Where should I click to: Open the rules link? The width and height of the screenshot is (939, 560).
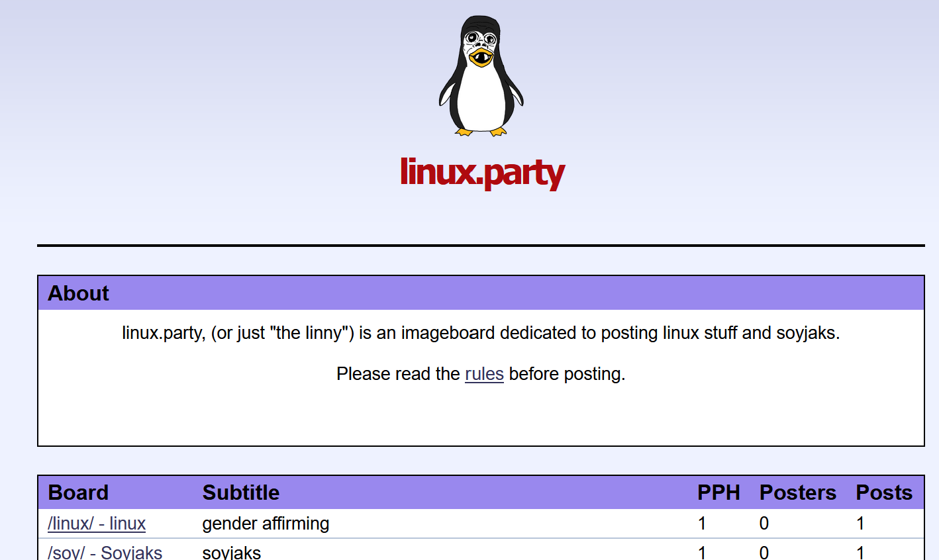pos(484,374)
